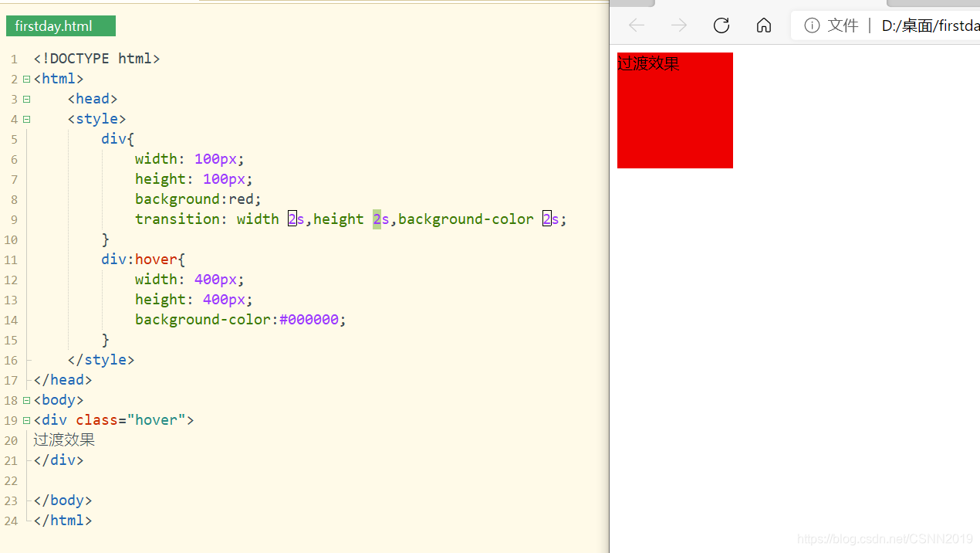Click '过渡效果' text on line 20
Image resolution: width=980 pixels, height=553 pixels.
pos(64,440)
